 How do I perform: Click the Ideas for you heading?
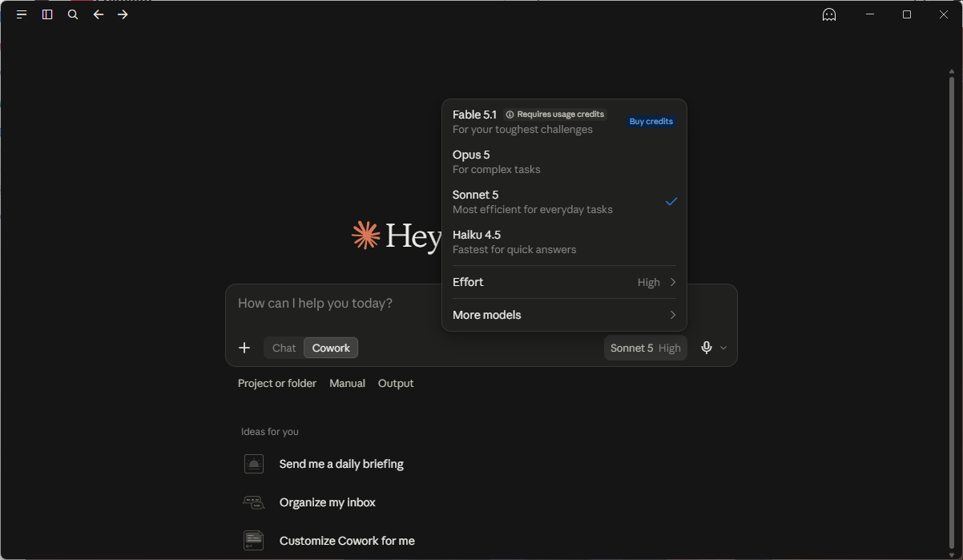coord(270,432)
